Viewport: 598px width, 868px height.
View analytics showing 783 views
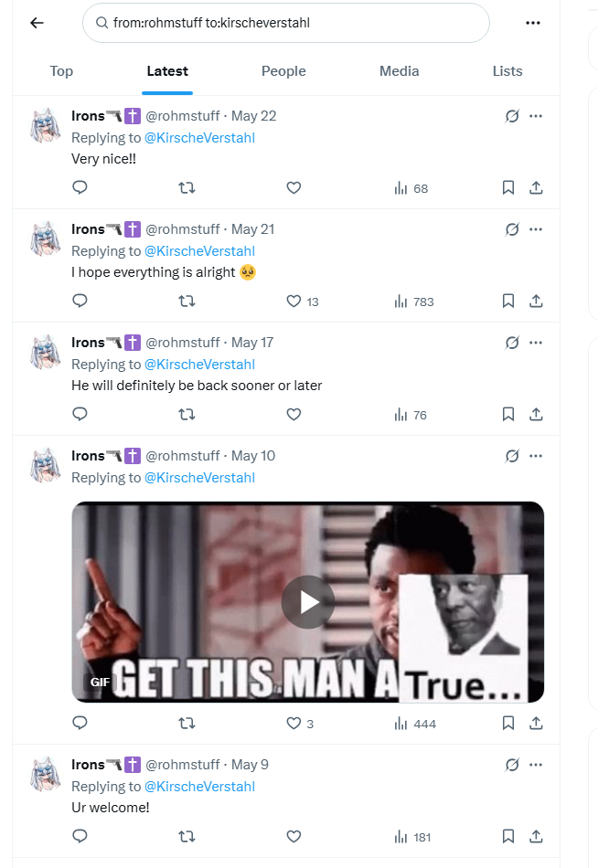(414, 302)
